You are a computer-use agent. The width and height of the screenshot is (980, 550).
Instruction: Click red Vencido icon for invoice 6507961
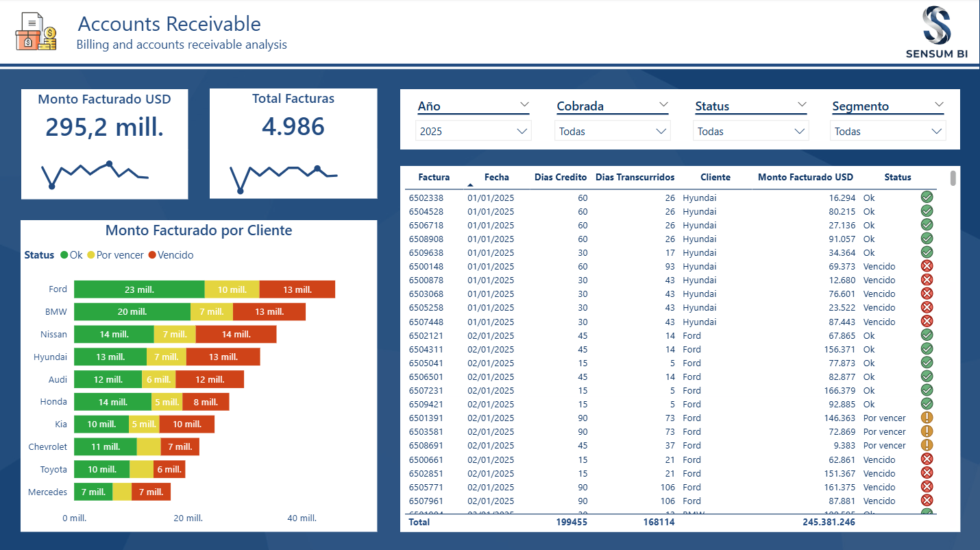[927, 501]
